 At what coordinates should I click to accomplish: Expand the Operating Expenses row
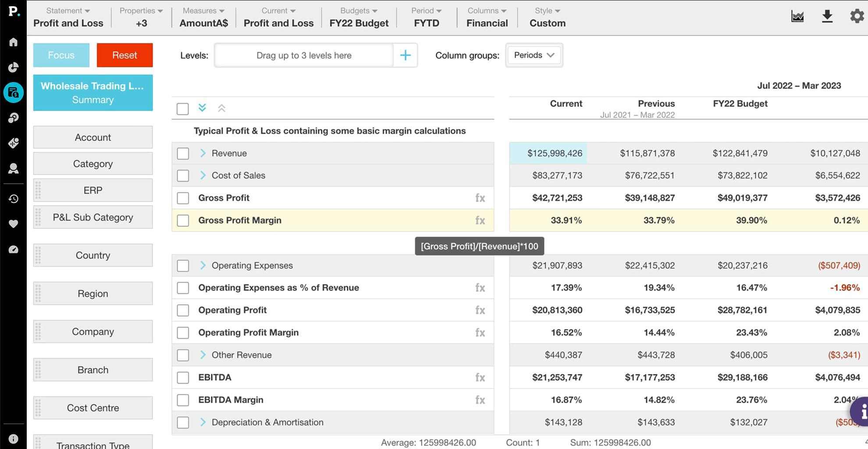point(203,266)
